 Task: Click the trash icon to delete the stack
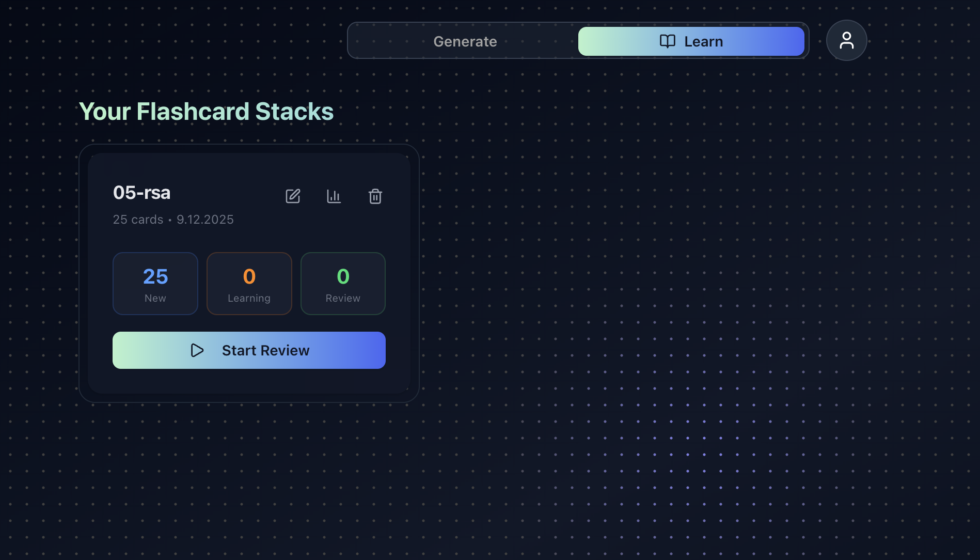click(x=375, y=196)
